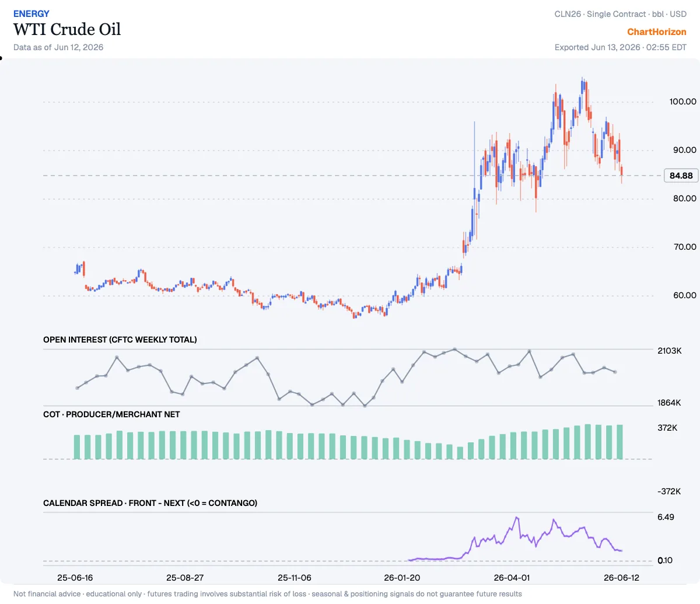Click the 90.00 price axis label
Viewport: 700px width, 604px height.
click(685, 150)
